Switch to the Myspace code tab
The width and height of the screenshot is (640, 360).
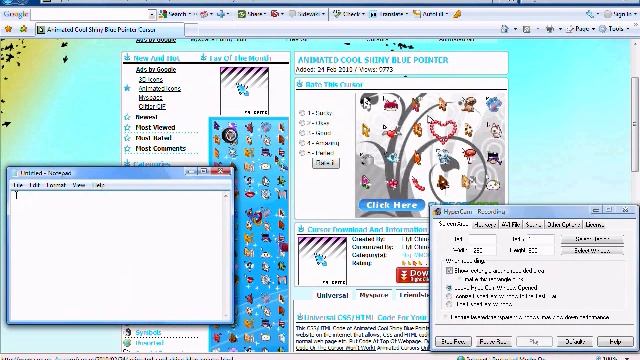pyautogui.click(x=373, y=295)
